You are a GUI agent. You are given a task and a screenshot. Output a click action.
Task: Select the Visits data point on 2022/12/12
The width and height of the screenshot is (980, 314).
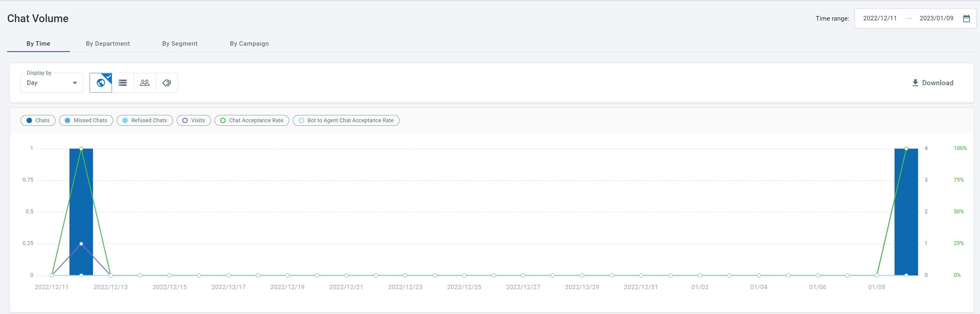click(81, 243)
